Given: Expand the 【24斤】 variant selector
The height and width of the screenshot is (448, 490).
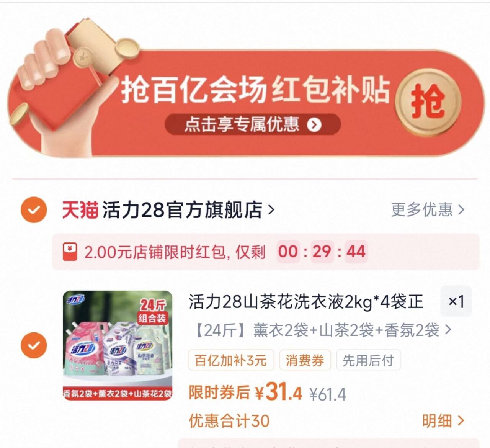Looking at the screenshot, I should (321, 330).
